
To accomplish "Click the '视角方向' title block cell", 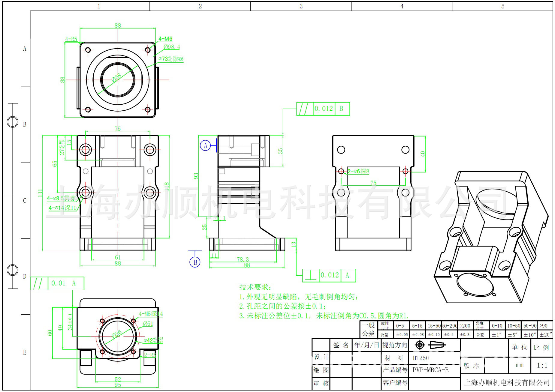I will click(394, 345).
